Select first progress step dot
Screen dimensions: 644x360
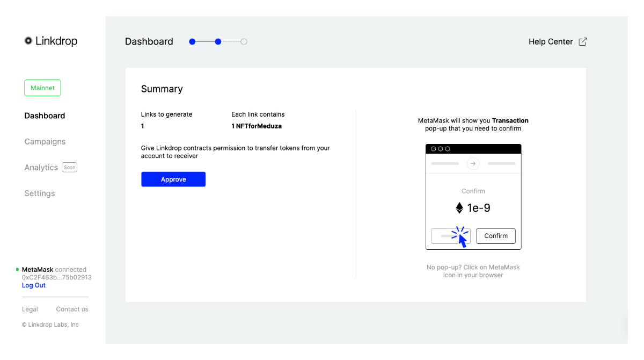192,41
